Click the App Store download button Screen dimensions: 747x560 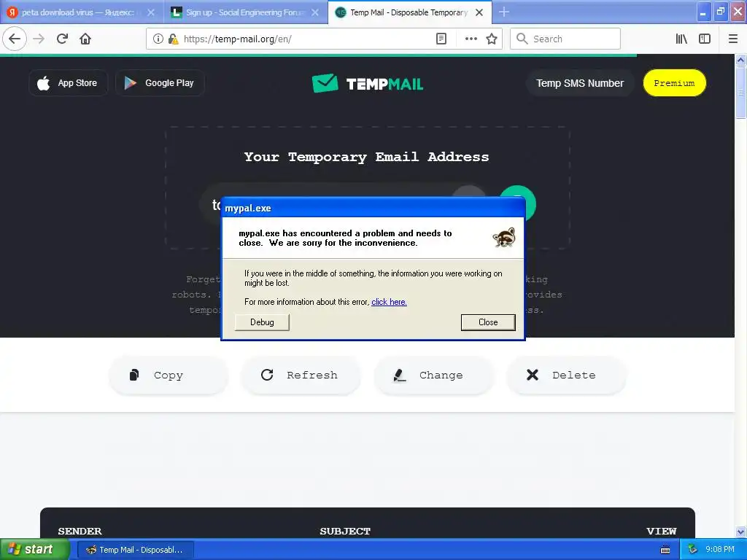[x=68, y=83]
